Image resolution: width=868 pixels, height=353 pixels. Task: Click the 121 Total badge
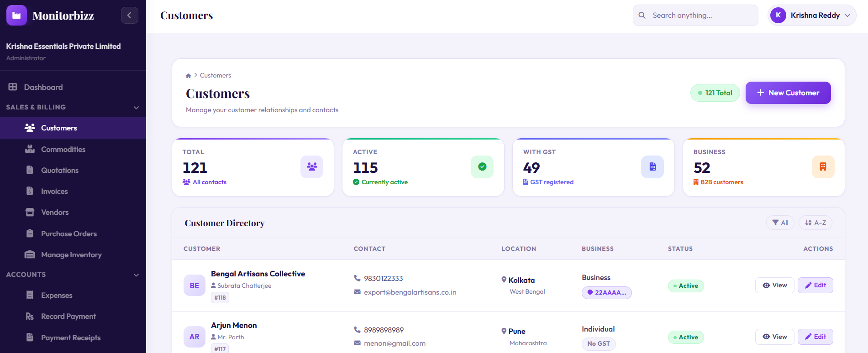coord(715,93)
